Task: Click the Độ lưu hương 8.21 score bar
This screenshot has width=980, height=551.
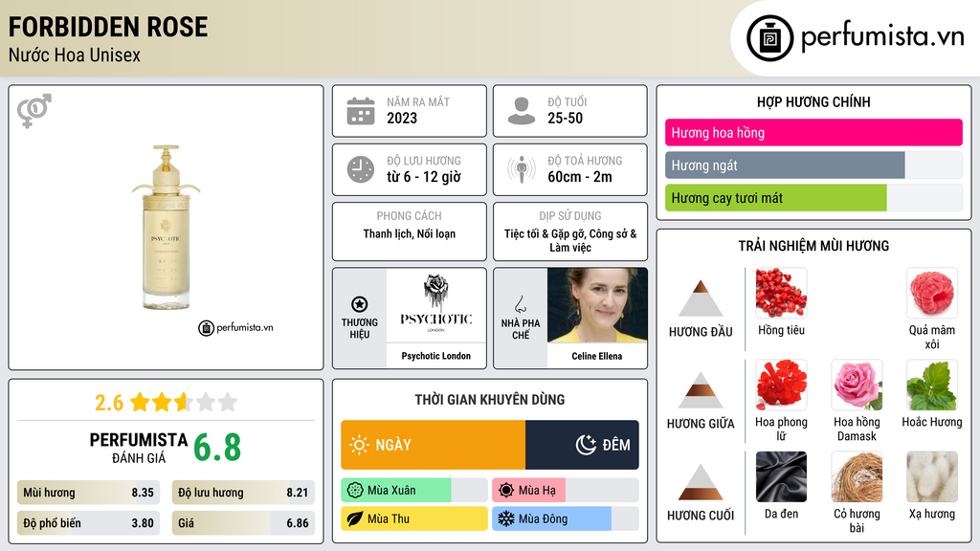Action: click(x=243, y=493)
